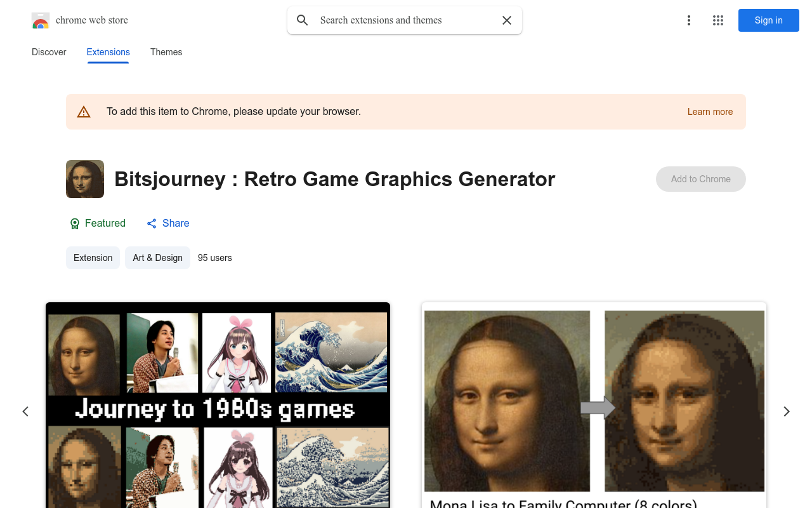Click the update your browser message text
Image resolution: width=812 pixels, height=508 pixels.
233,112
